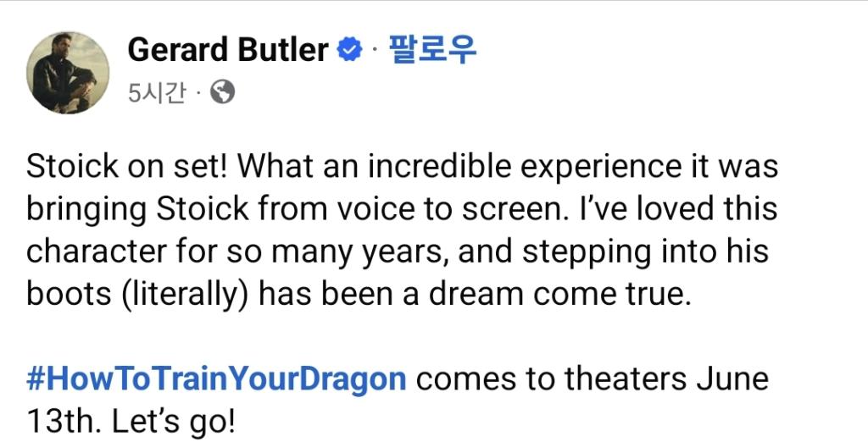Open the #HowToTrainYourDragon hashtag
The width and height of the screenshot is (868, 442).
point(216,379)
